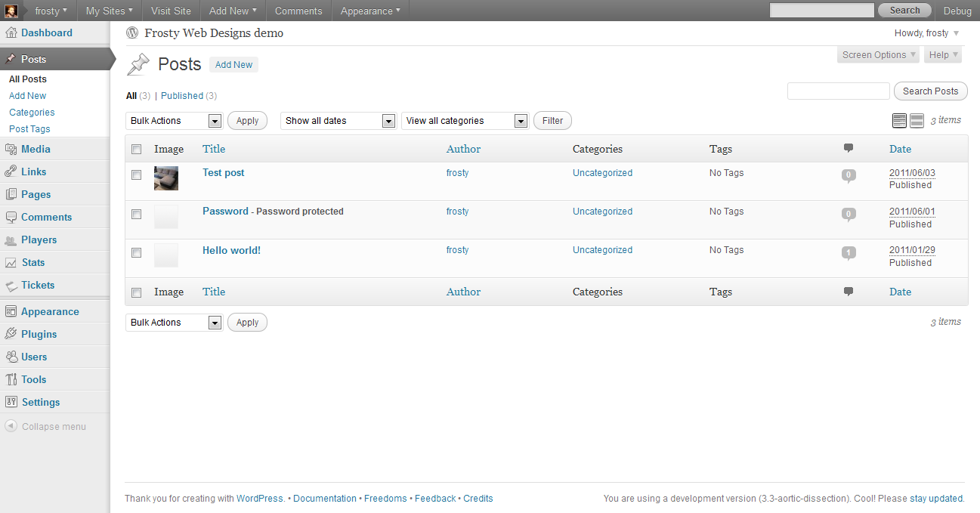Open the Show all dates dropdown
Screen dimensions: 980x513
click(339, 121)
